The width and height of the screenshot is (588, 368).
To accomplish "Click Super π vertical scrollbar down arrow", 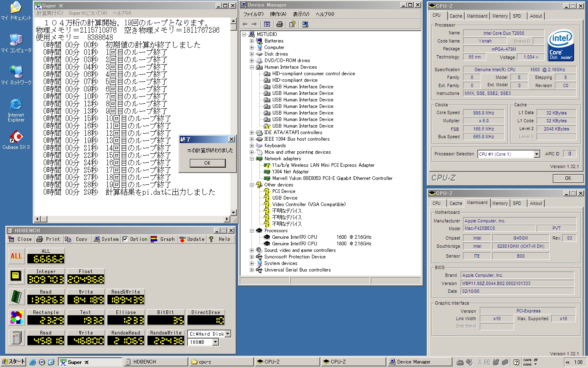I will tap(234, 213).
